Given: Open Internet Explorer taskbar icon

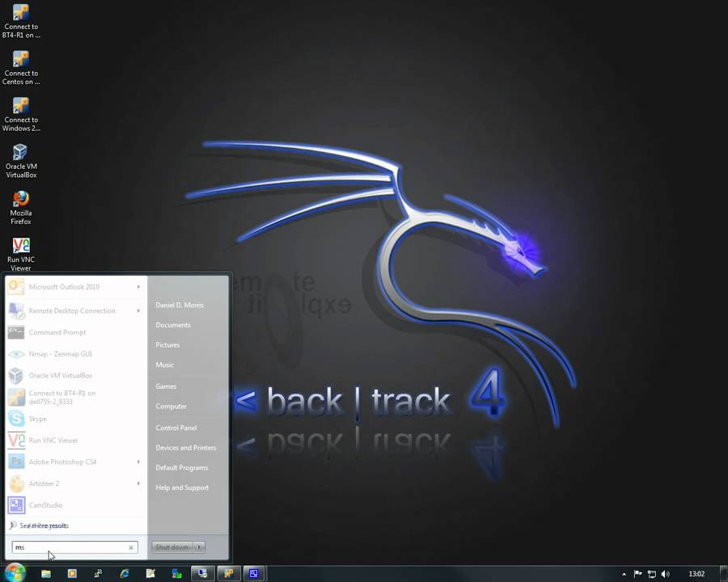Looking at the screenshot, I should pyautogui.click(x=125, y=574).
